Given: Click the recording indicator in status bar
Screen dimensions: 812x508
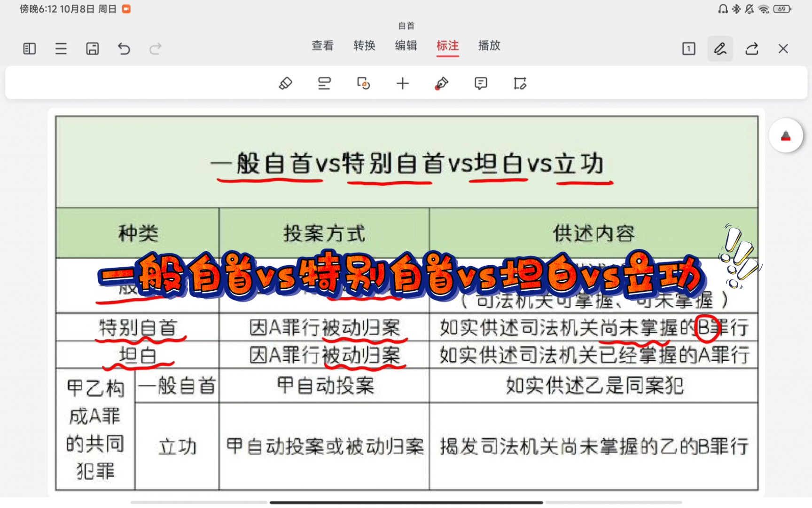Looking at the screenshot, I should (x=126, y=9).
